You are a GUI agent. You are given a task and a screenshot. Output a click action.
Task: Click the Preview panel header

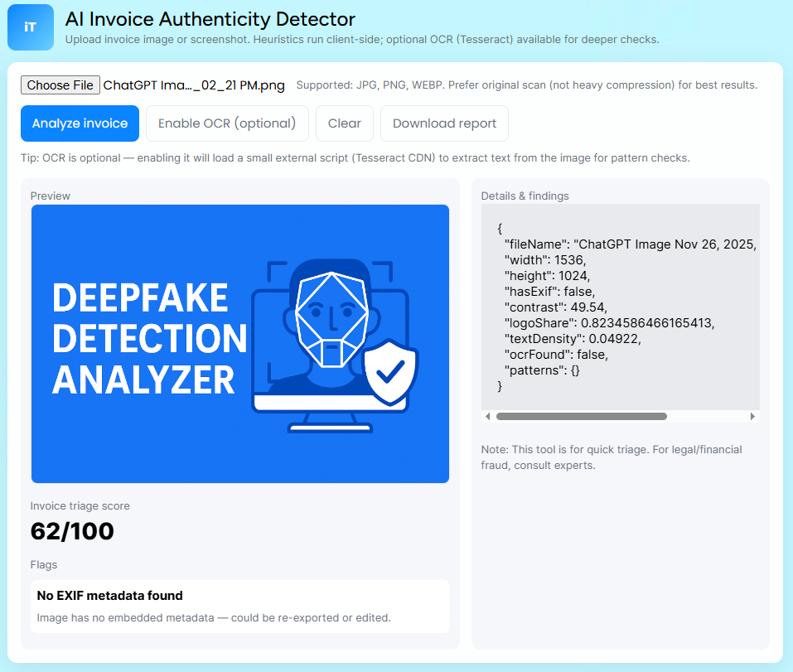tap(50, 196)
